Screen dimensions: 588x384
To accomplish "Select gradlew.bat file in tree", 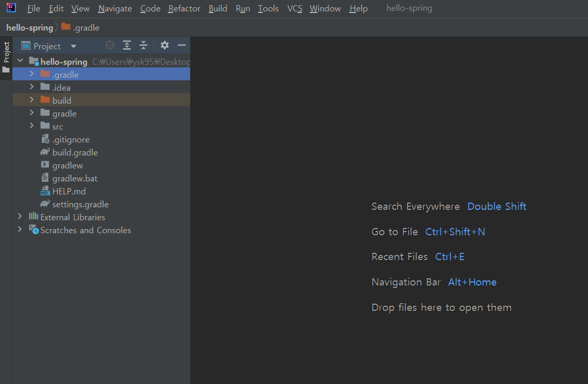I will pyautogui.click(x=75, y=178).
